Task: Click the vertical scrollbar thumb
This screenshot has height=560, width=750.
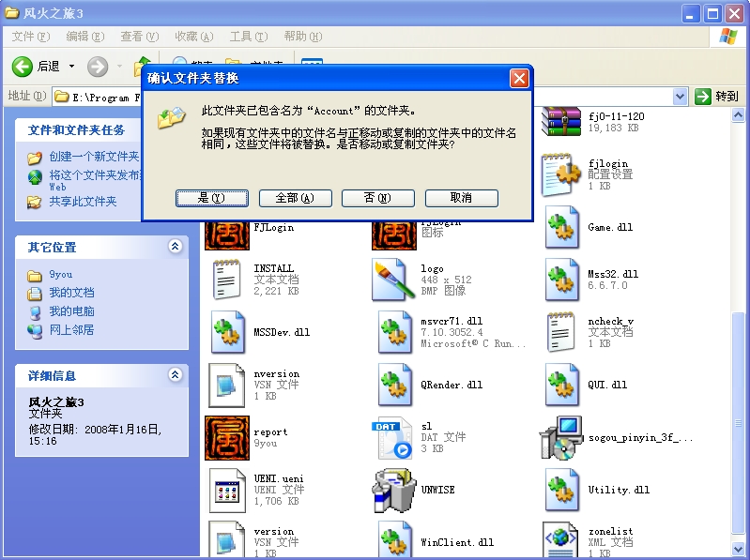Action: tap(738, 422)
